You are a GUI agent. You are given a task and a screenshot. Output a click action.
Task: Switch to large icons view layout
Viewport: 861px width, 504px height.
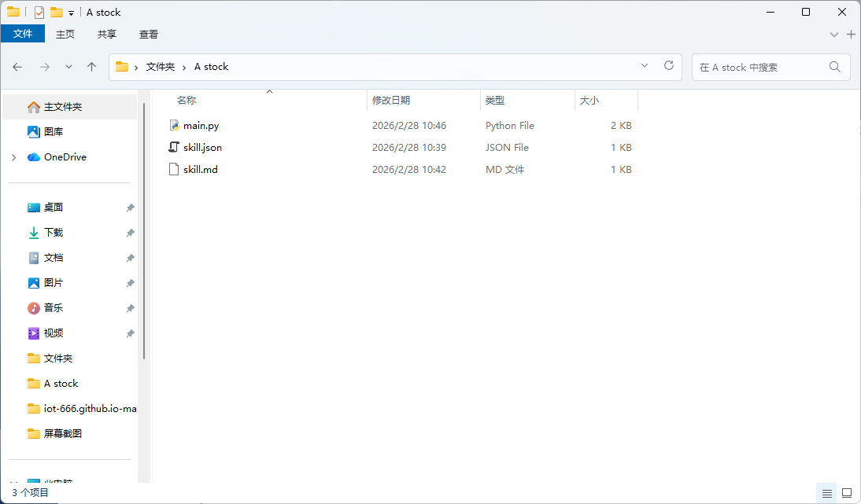pos(847,493)
